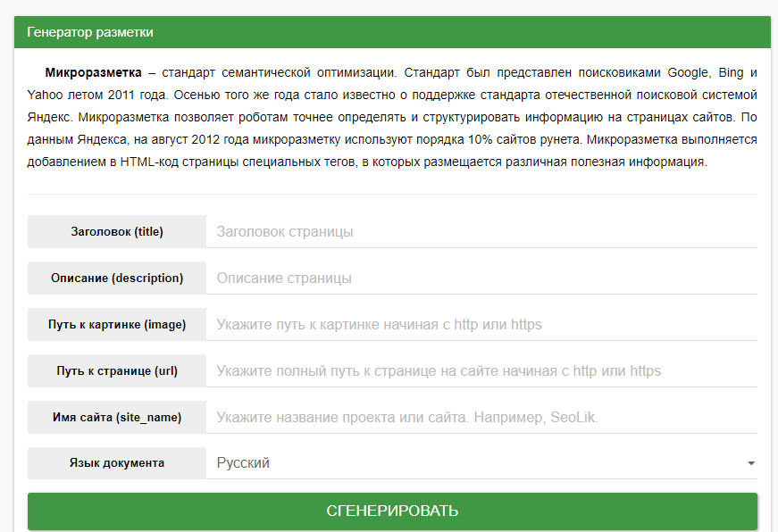Click the Заголовок страницы input field
This screenshot has height=532, width=778.
[x=481, y=231]
